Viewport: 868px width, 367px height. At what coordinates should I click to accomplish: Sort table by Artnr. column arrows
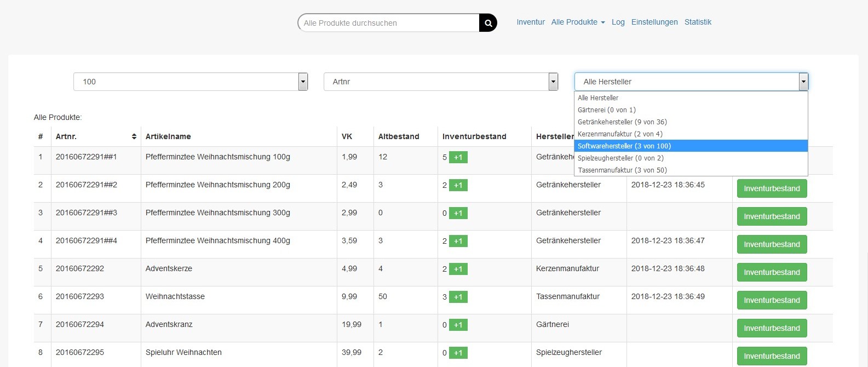134,136
